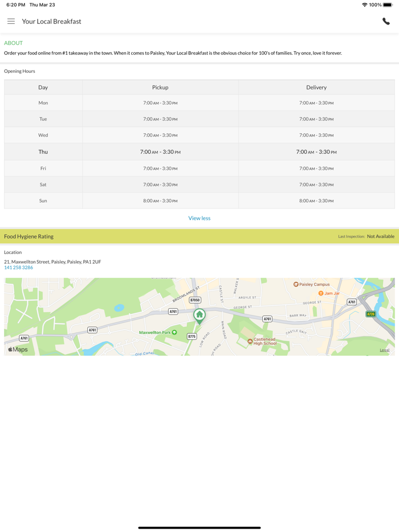Click the Wi-Fi status icon

tap(364, 5)
